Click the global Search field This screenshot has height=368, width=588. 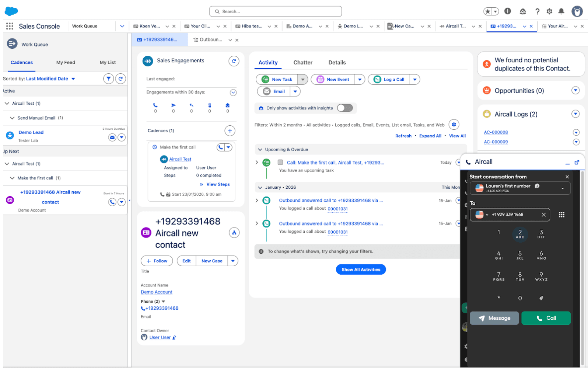tap(276, 11)
